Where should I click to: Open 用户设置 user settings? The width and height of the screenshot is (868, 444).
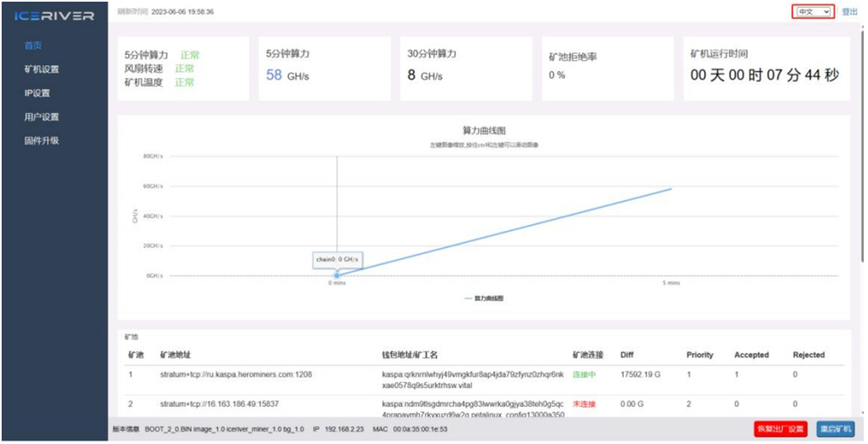pyautogui.click(x=42, y=117)
